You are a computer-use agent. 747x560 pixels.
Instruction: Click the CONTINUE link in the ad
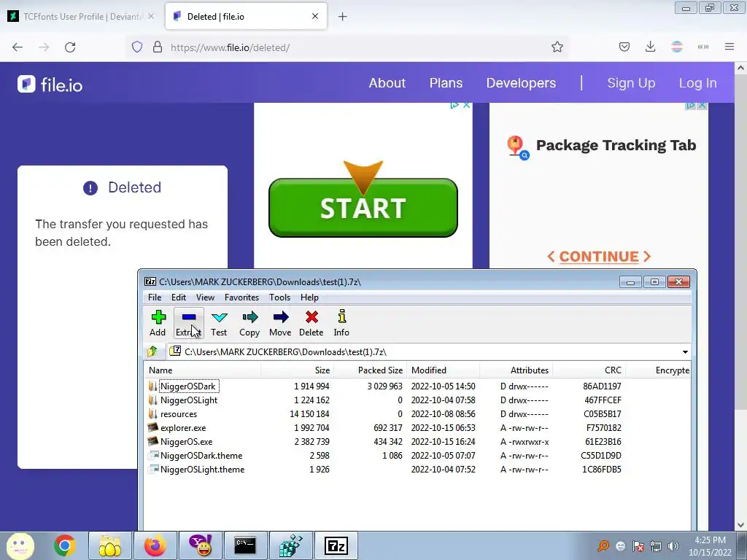click(x=599, y=257)
